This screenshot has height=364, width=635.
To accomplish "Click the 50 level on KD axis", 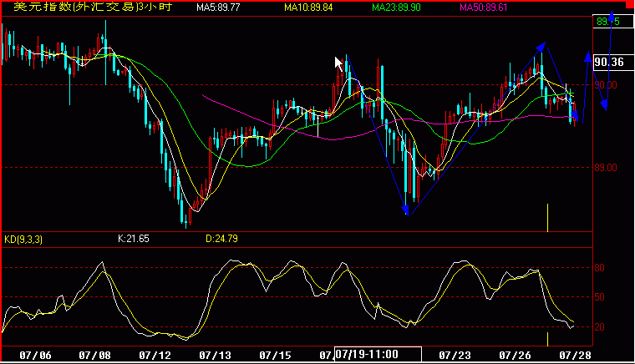I will pos(599,297).
